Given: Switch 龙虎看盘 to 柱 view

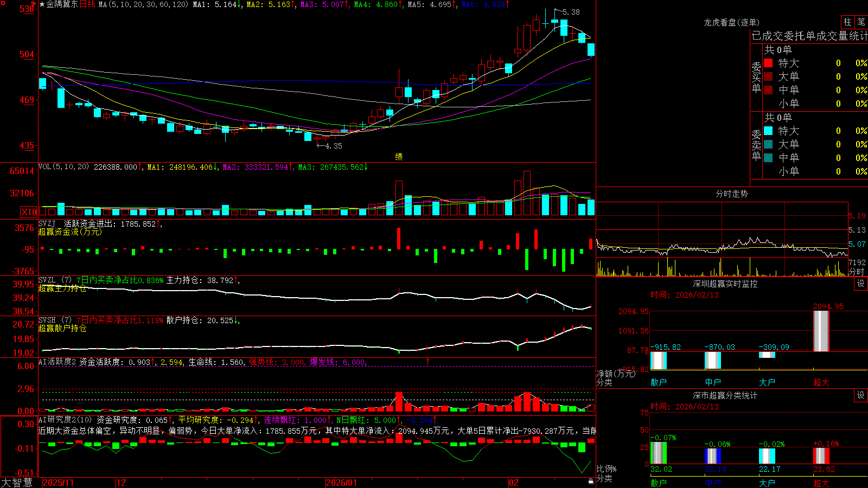Looking at the screenshot, I should 847,22.
